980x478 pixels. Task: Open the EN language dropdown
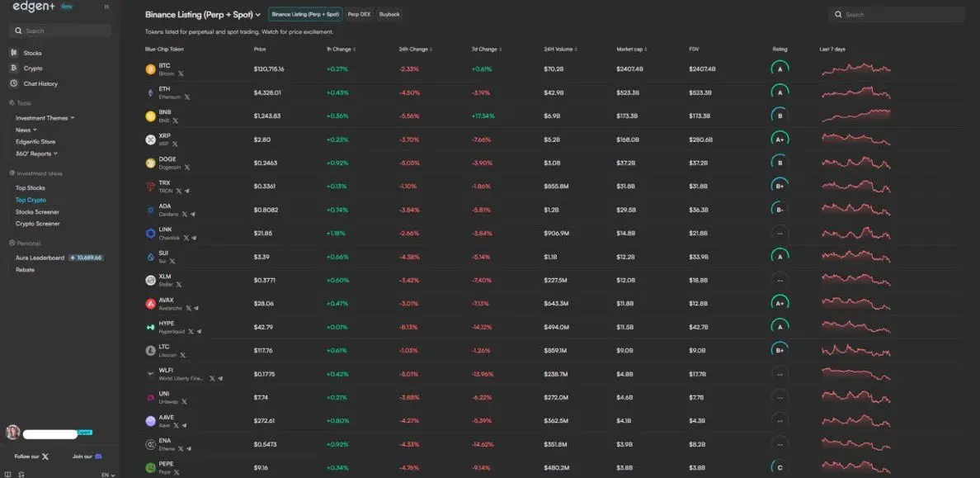tap(108, 475)
